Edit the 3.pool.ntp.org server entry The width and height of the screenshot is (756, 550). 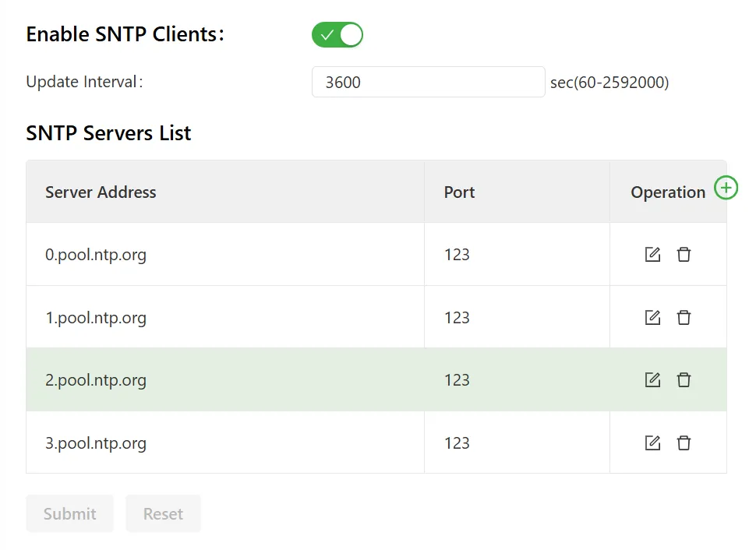click(x=652, y=443)
